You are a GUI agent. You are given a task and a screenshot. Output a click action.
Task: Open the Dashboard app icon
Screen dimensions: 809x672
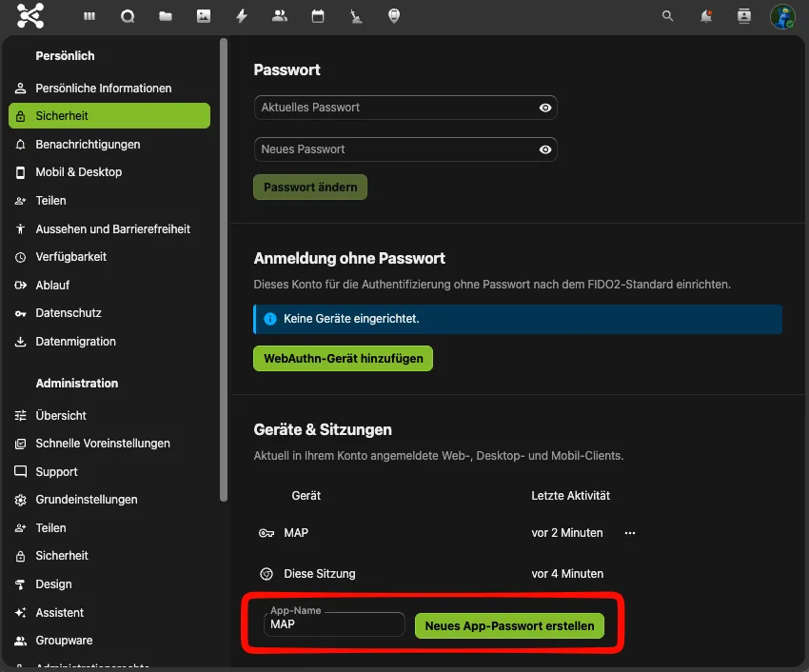(x=89, y=16)
